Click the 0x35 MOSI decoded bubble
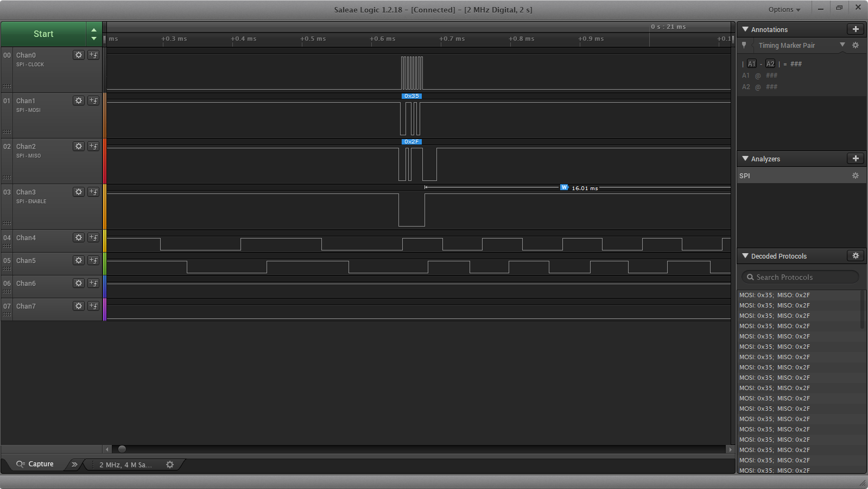 411,96
